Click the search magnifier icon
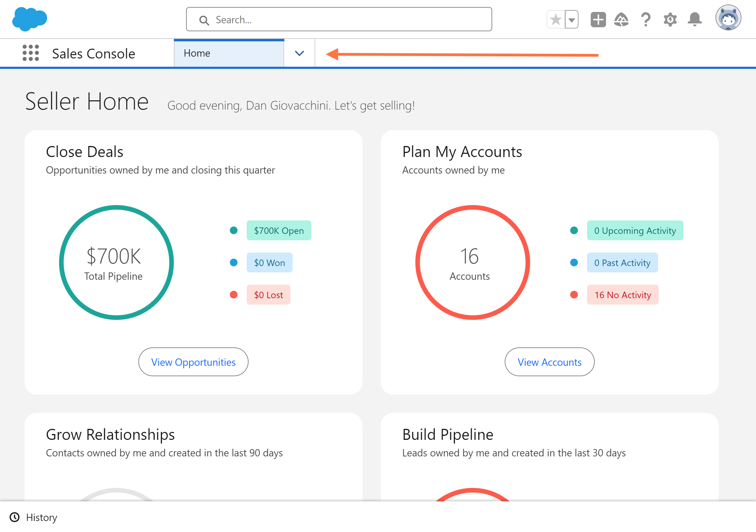The image size is (756, 532). tap(204, 21)
